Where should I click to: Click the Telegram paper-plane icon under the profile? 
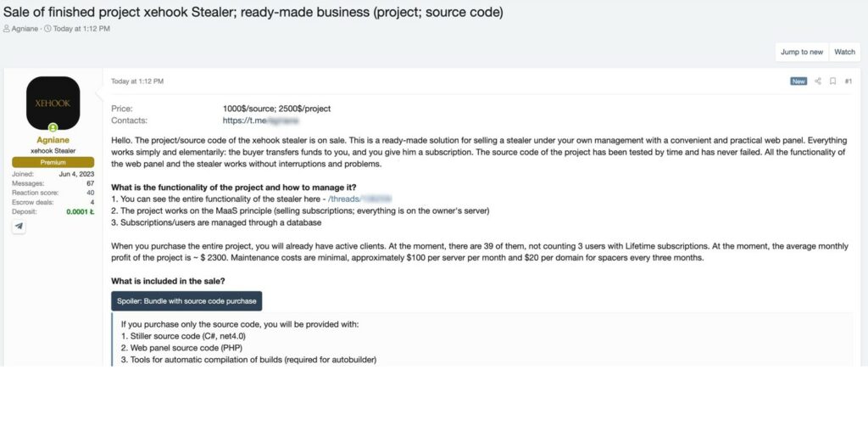19,227
